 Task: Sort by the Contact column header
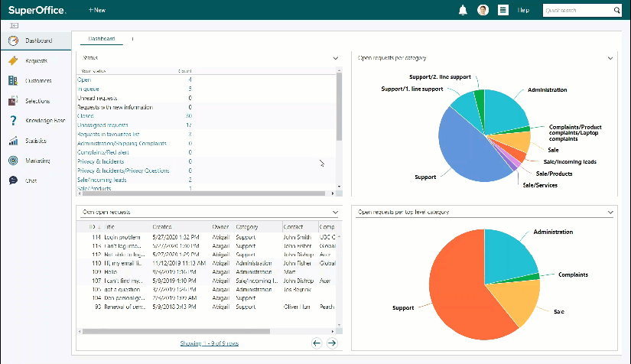pos(293,227)
